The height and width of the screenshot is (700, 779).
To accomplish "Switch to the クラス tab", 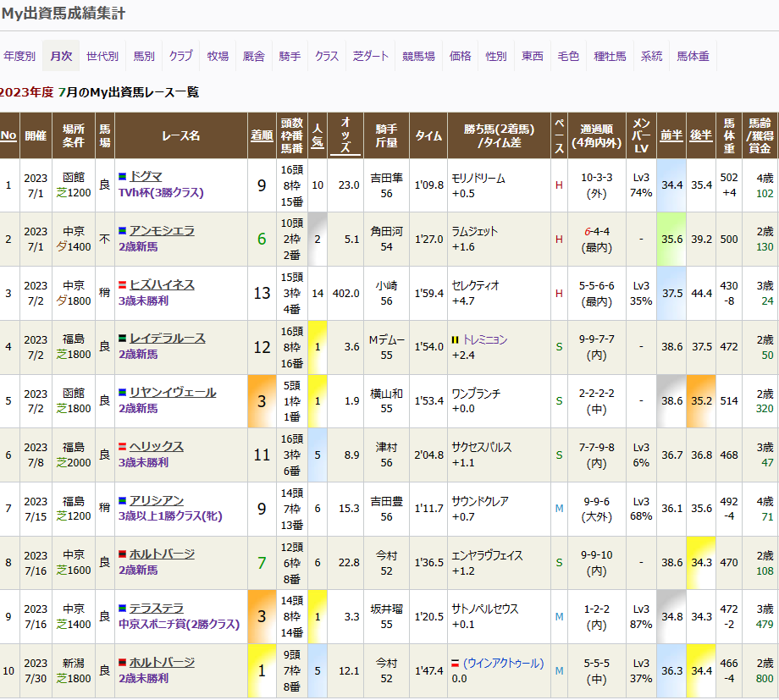I will 326,56.
